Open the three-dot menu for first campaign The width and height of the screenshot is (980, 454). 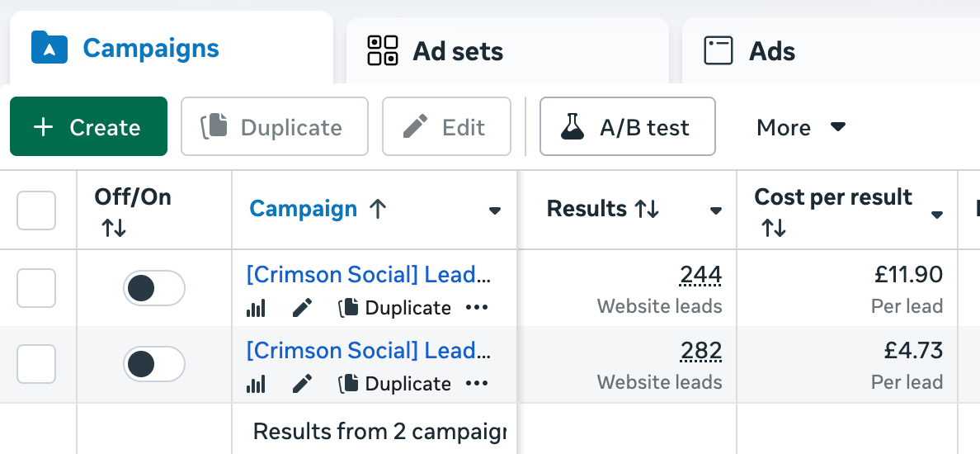(477, 308)
